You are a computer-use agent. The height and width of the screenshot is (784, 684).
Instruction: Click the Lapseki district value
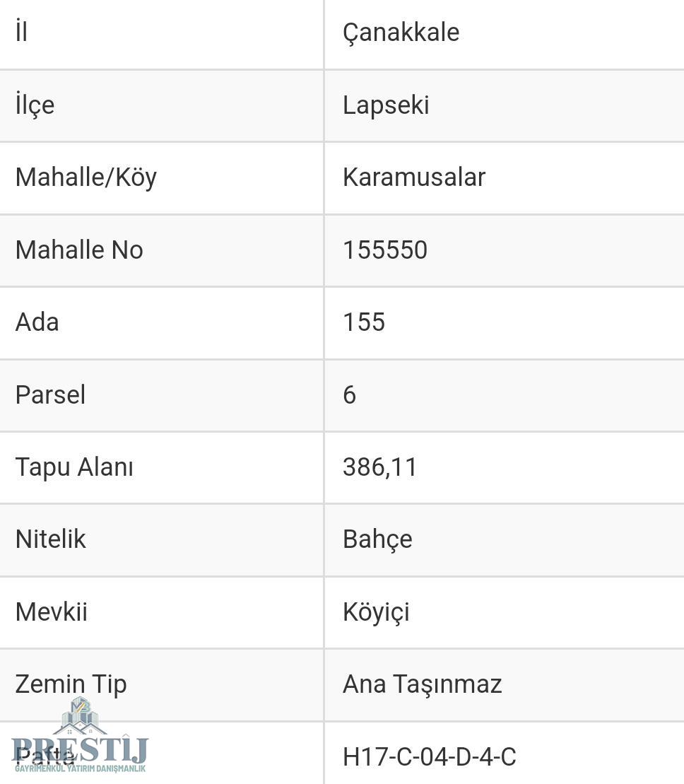[x=386, y=105]
